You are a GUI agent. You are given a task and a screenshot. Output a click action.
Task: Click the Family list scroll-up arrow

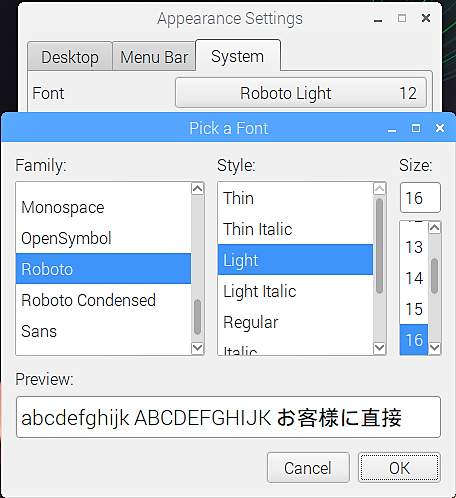click(198, 189)
